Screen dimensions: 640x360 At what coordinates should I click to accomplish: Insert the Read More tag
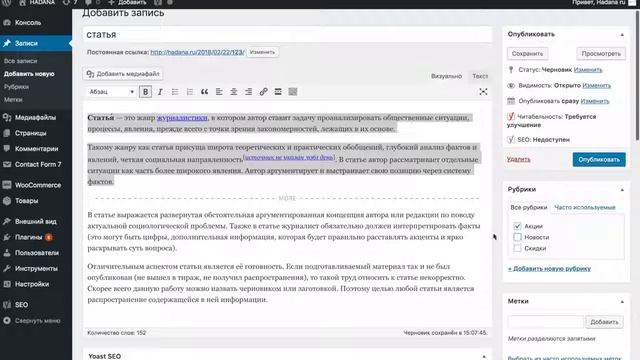click(278, 92)
